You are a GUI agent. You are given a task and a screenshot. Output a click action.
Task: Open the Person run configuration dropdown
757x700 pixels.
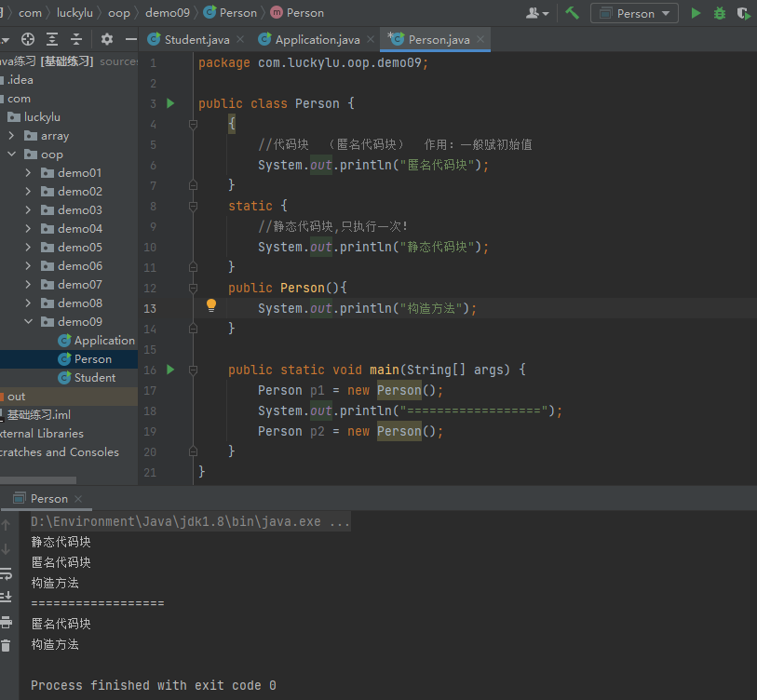pyautogui.click(x=635, y=13)
